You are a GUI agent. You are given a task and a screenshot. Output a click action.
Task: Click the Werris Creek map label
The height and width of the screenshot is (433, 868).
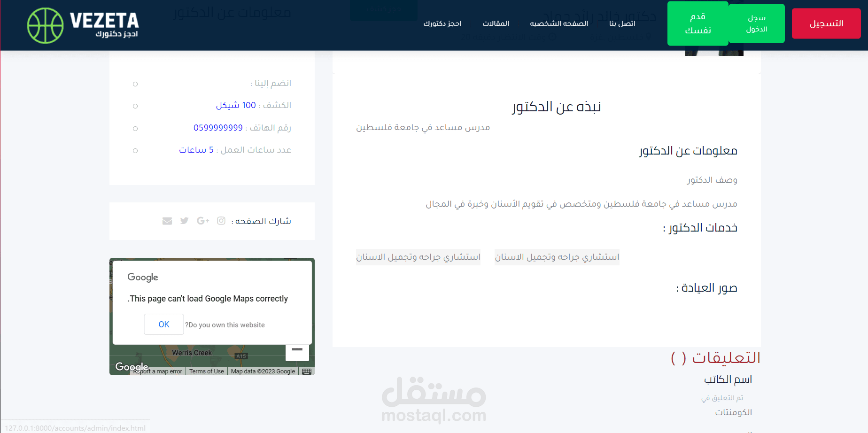tap(192, 353)
